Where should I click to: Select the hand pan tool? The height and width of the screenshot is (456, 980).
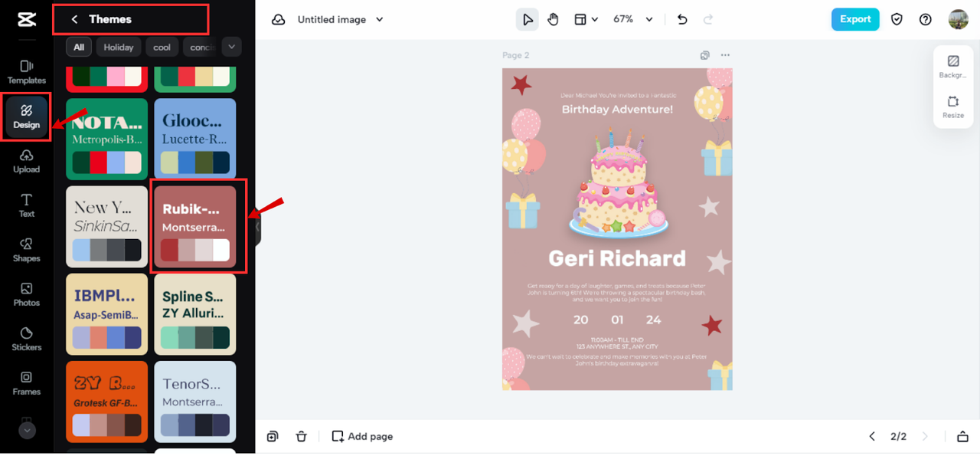click(x=553, y=19)
